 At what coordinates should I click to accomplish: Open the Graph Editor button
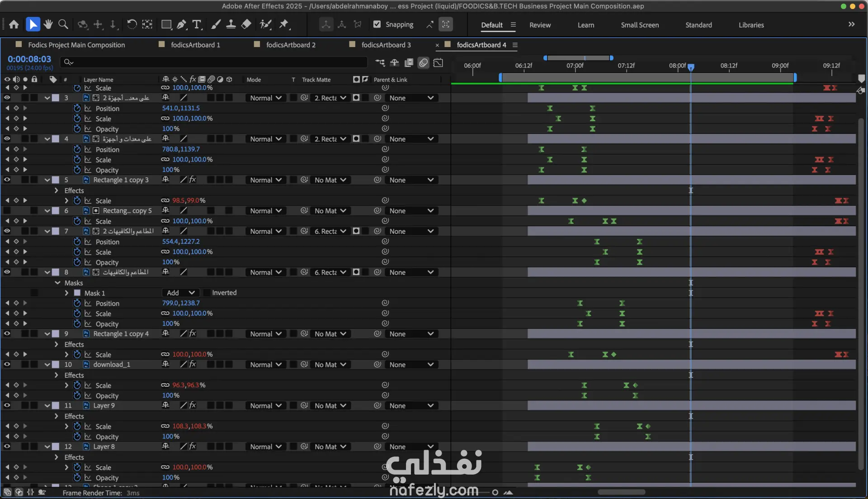[438, 63]
